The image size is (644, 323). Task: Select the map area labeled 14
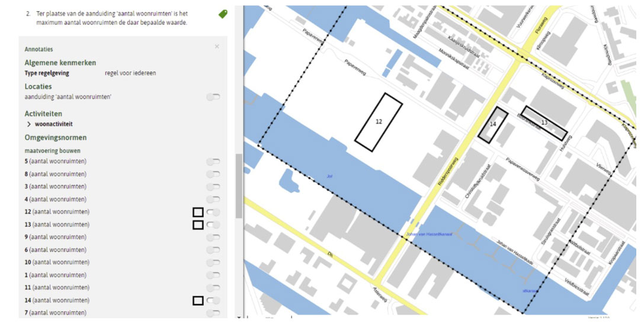(493, 124)
